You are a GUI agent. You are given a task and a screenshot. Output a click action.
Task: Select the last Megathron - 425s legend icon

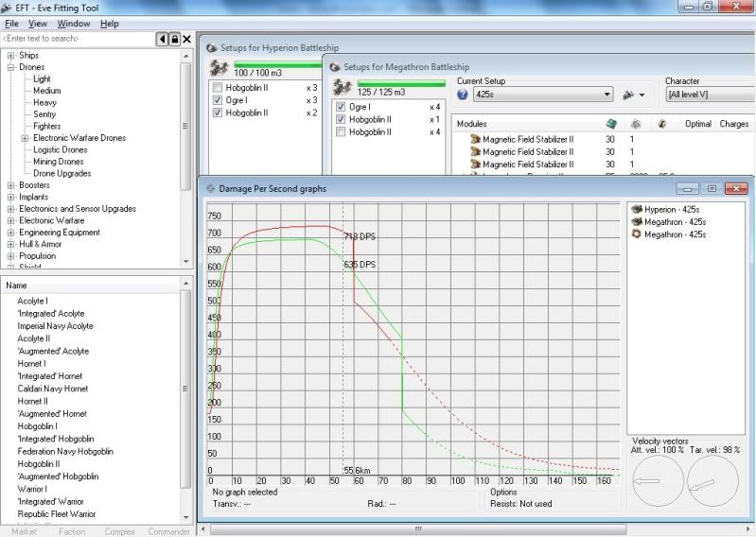pyautogui.click(x=637, y=234)
